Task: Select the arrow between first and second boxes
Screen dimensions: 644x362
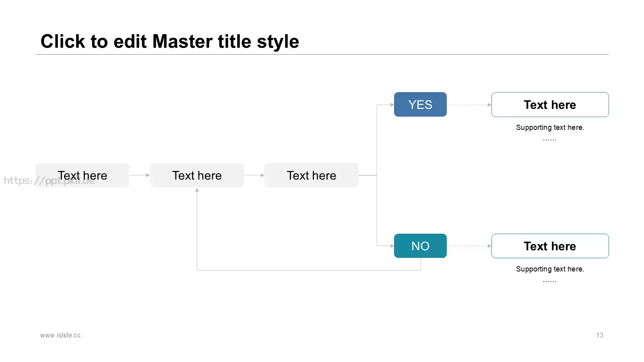Action: click(140, 175)
